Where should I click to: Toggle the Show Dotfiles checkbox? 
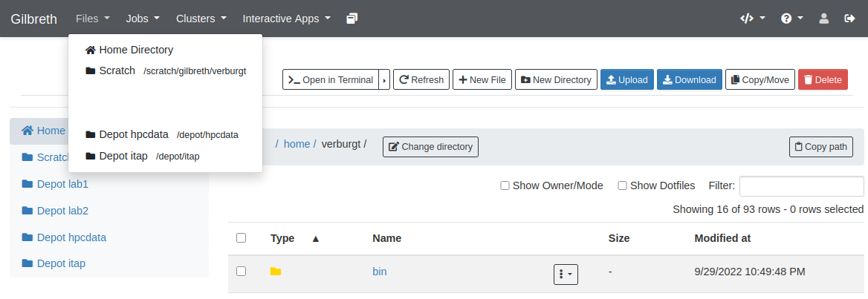(x=623, y=185)
